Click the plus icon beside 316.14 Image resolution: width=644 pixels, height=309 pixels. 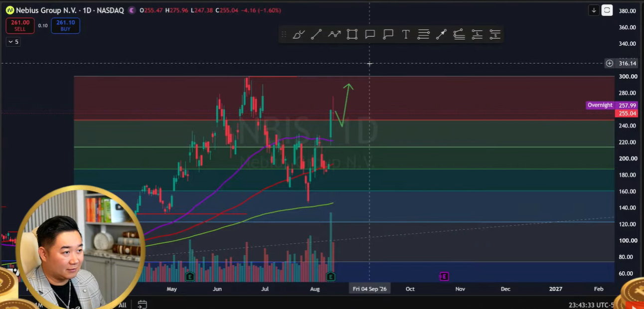click(610, 63)
